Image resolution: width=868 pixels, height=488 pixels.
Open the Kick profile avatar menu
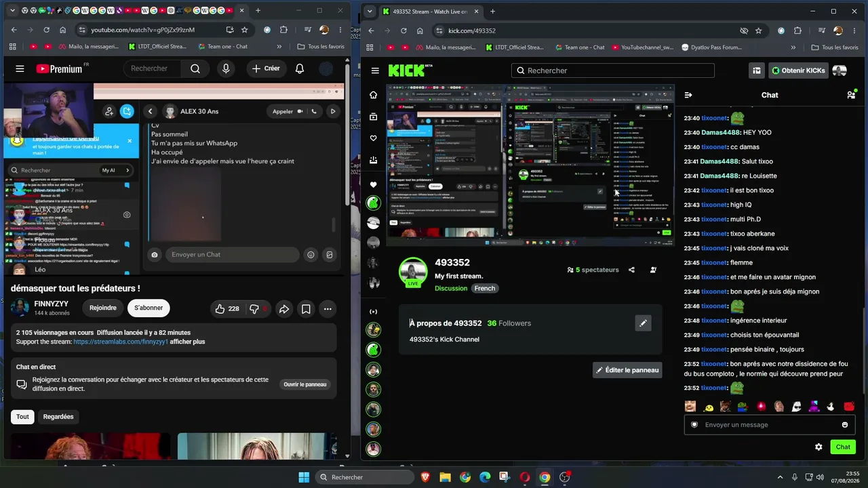point(840,70)
